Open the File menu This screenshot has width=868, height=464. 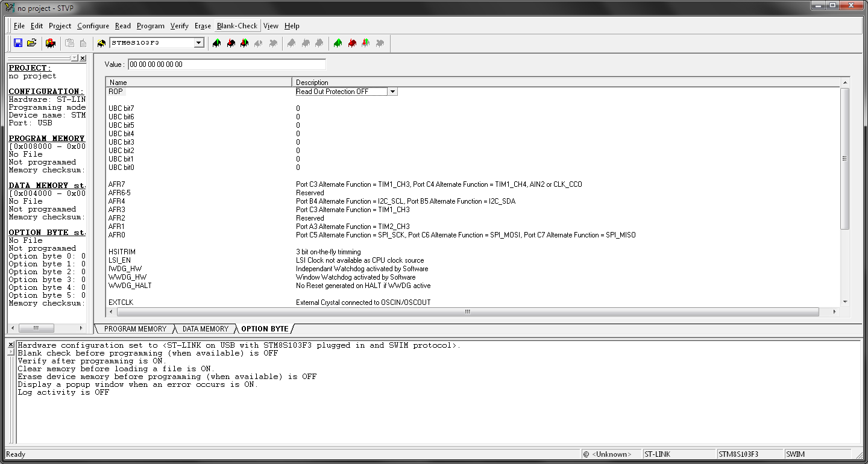click(19, 26)
